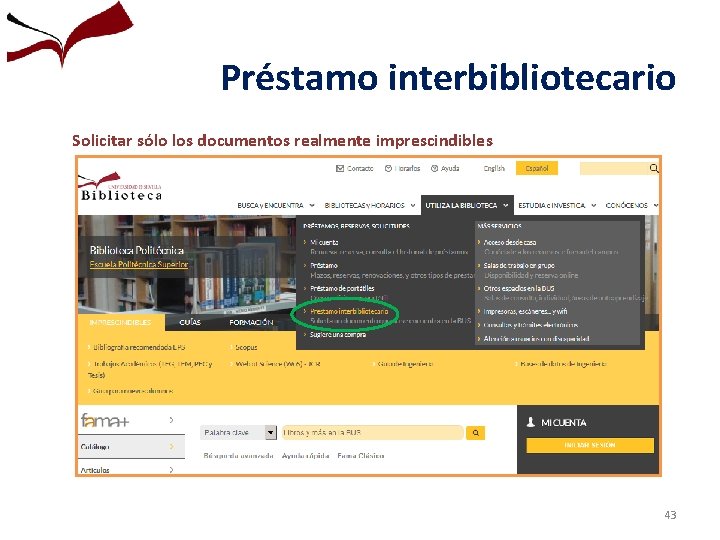Click the yellow catalog search button
This screenshot has width=720, height=540.
[x=476, y=433]
